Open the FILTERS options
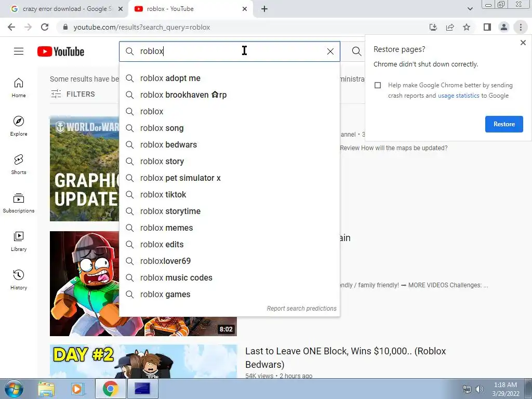532x399 pixels. coord(73,94)
